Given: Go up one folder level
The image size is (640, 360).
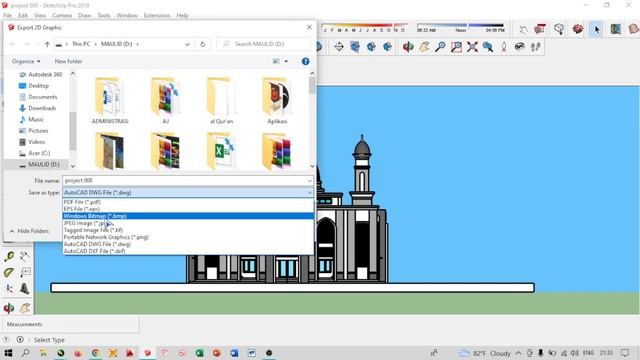Looking at the screenshot, I should point(47,44).
